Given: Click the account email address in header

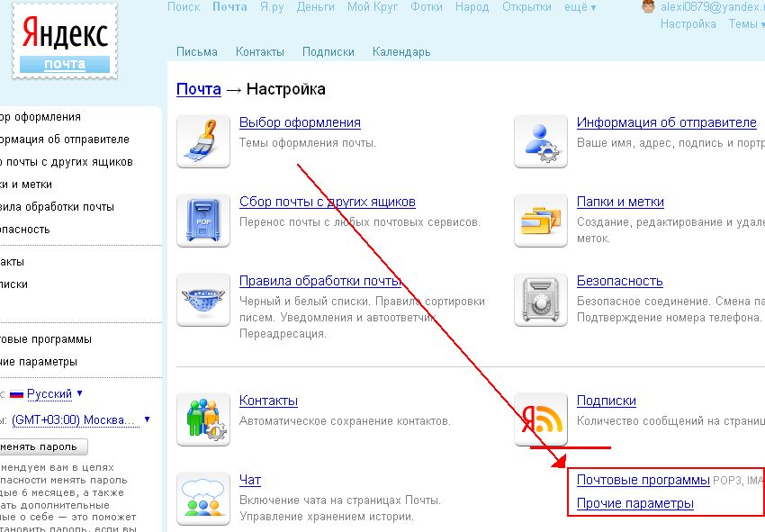Looking at the screenshot, I should coord(713,7).
